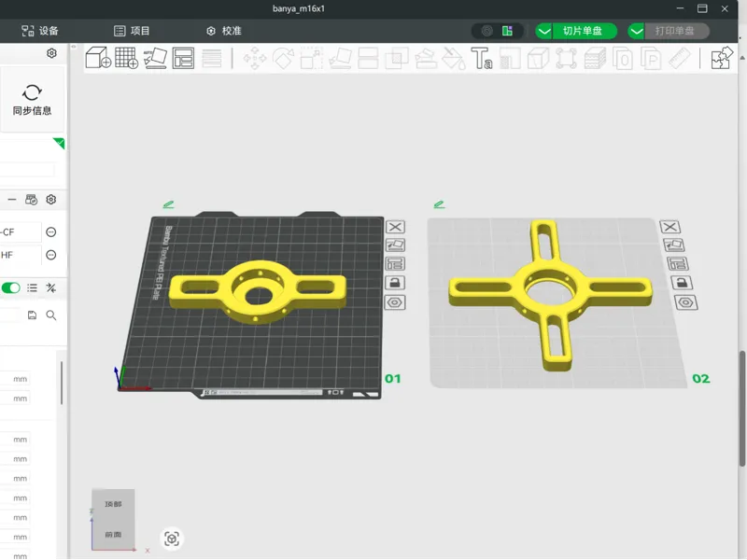Image resolution: width=747 pixels, height=560 pixels.
Task: Select the Move tool arrows icon
Action: [254, 58]
